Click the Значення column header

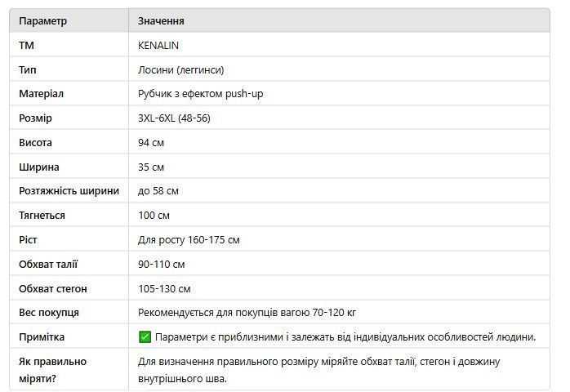coord(161,21)
